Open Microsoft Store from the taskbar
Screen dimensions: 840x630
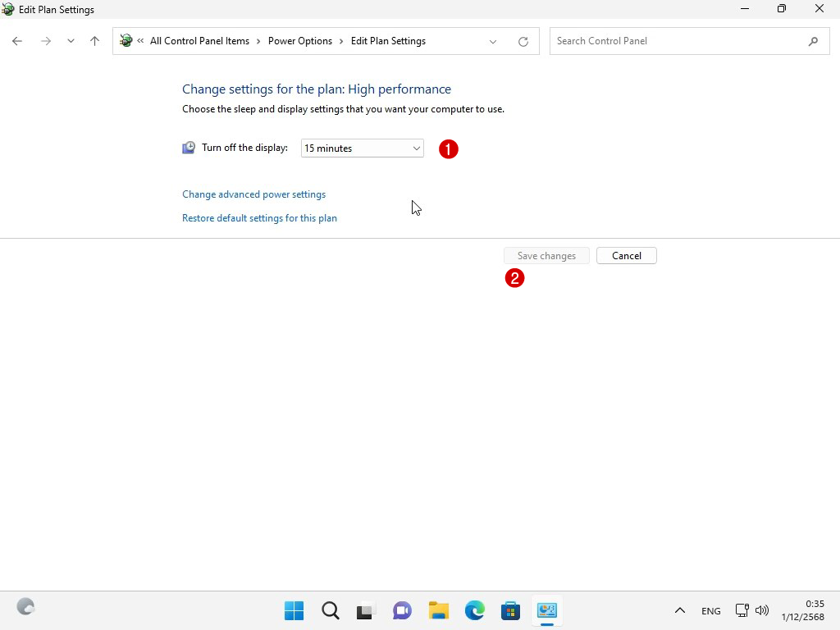click(510, 610)
